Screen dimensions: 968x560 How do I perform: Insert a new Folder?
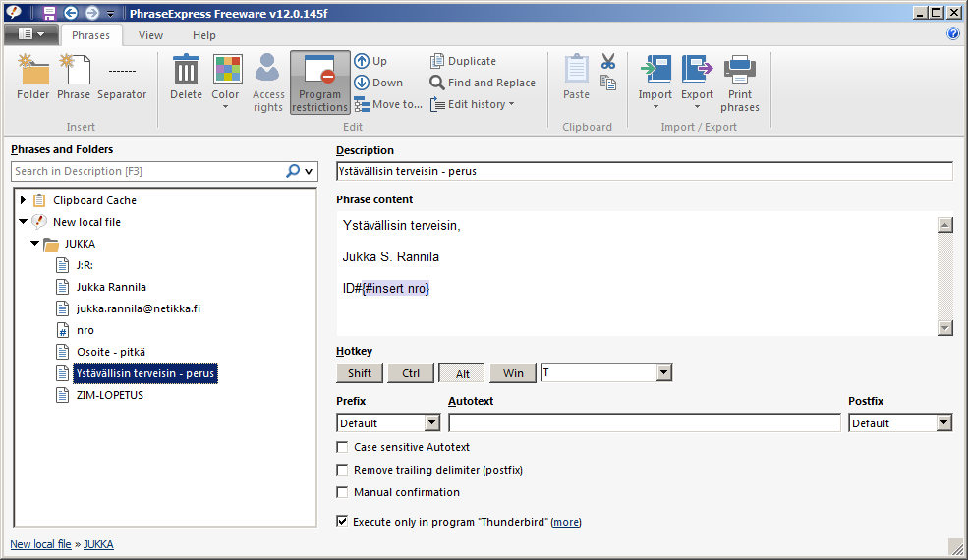pyautogui.click(x=32, y=78)
